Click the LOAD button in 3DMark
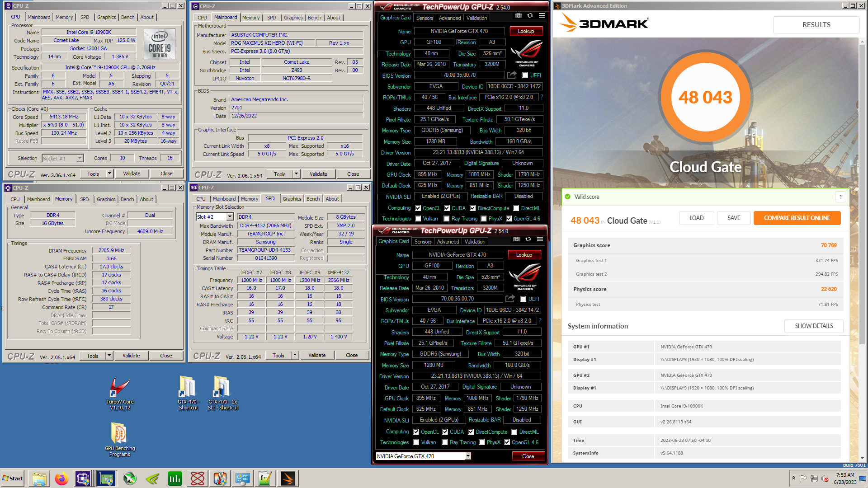Image resolution: width=868 pixels, height=488 pixels. [x=696, y=218]
